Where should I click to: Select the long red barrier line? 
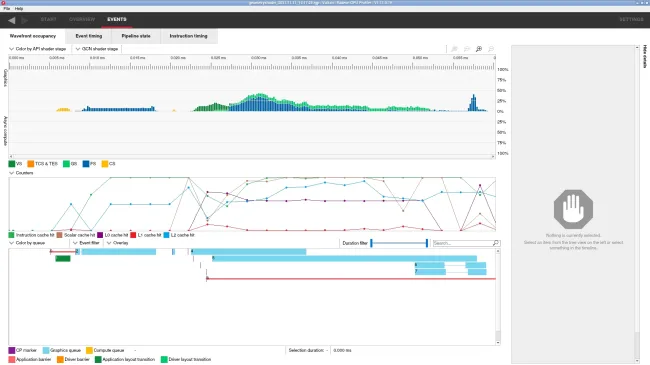coord(351,279)
